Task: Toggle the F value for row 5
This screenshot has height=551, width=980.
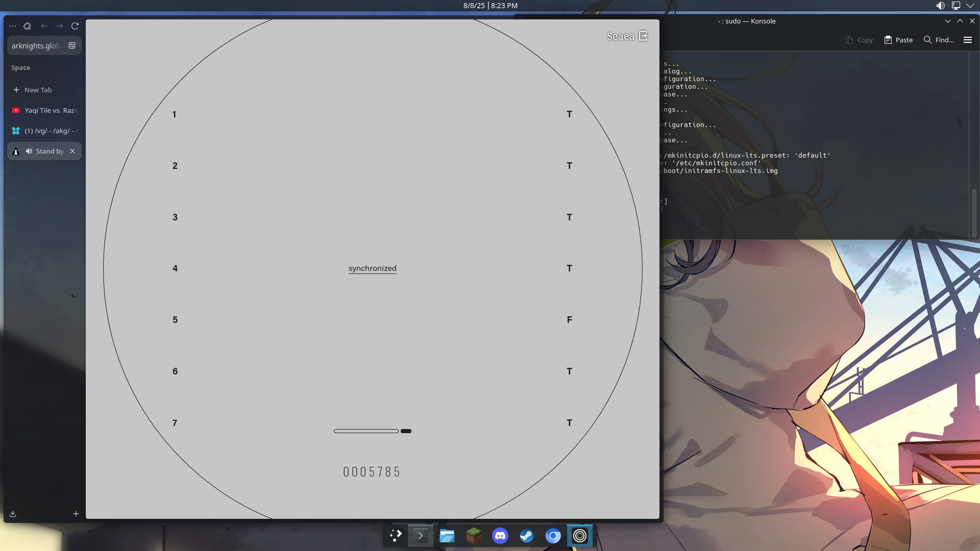Action: 570,320
